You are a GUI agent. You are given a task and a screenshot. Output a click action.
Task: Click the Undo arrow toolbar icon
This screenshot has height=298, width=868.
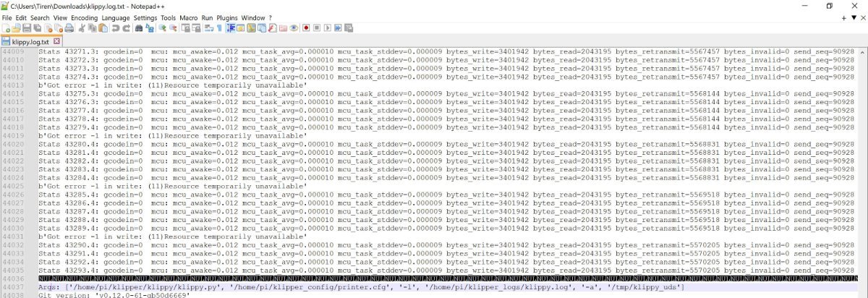click(116, 28)
